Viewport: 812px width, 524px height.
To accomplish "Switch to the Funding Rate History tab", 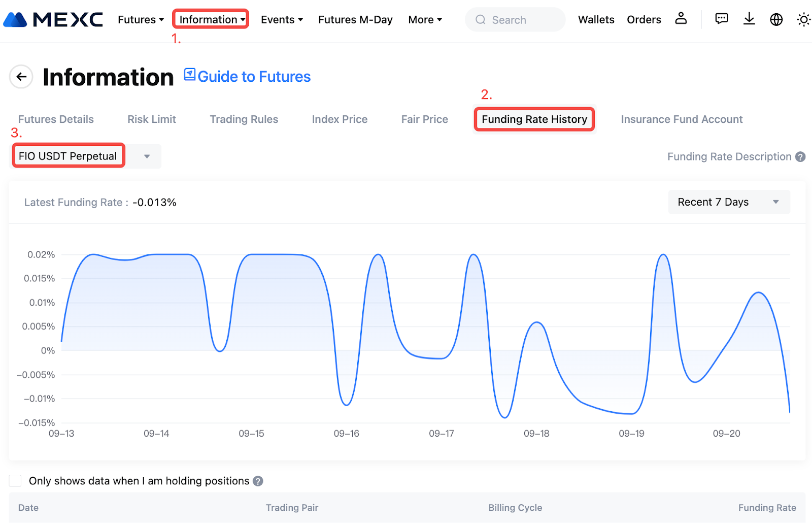I will coord(534,119).
